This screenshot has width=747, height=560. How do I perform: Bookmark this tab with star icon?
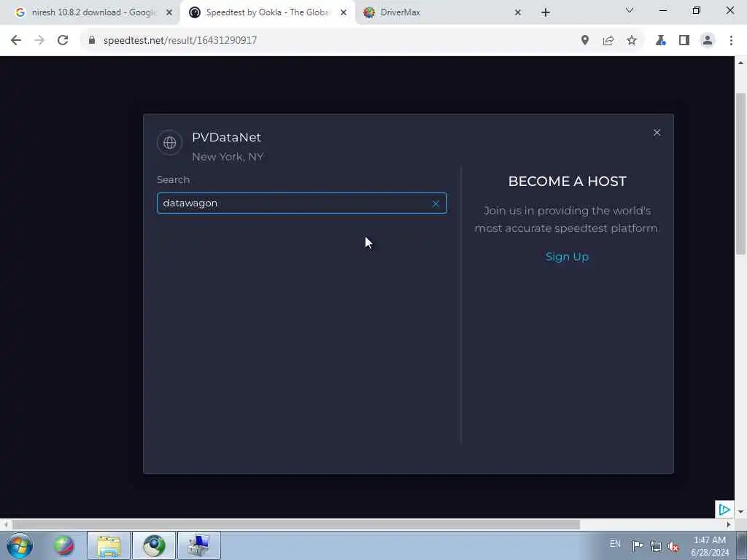pyautogui.click(x=632, y=41)
